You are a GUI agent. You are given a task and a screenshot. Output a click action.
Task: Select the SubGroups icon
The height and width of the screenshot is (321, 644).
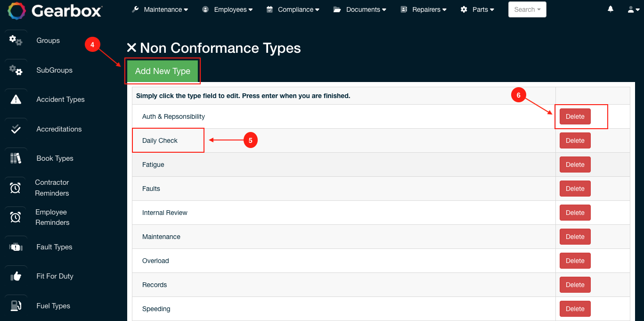pos(16,70)
